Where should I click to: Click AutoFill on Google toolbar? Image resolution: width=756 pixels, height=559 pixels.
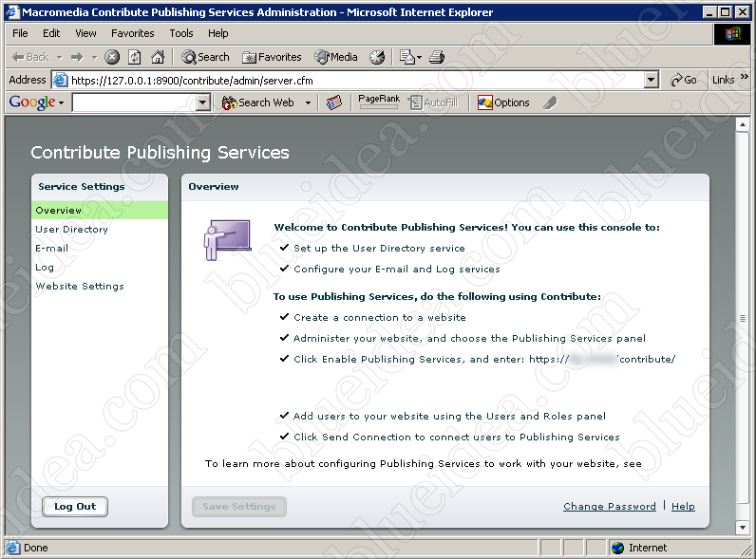[x=433, y=102]
